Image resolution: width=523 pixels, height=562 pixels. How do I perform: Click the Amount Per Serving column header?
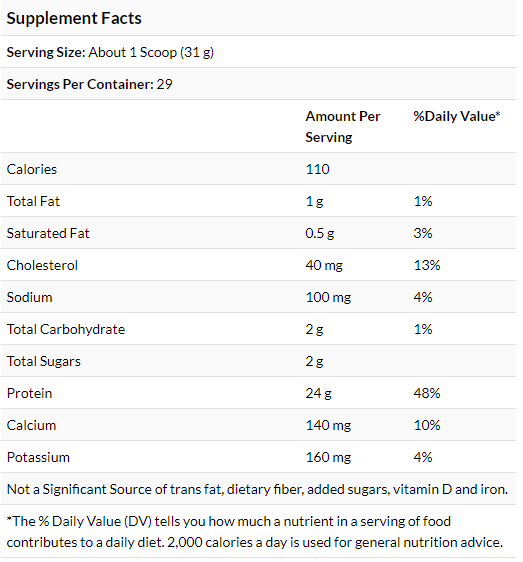click(342, 127)
